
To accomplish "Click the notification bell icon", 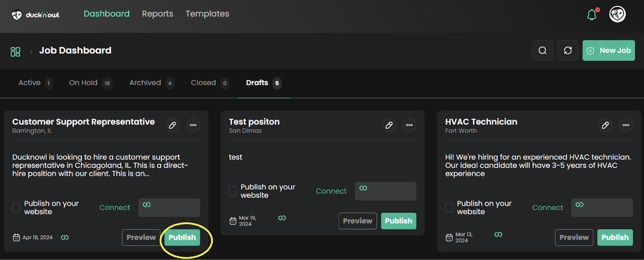I will tap(592, 15).
